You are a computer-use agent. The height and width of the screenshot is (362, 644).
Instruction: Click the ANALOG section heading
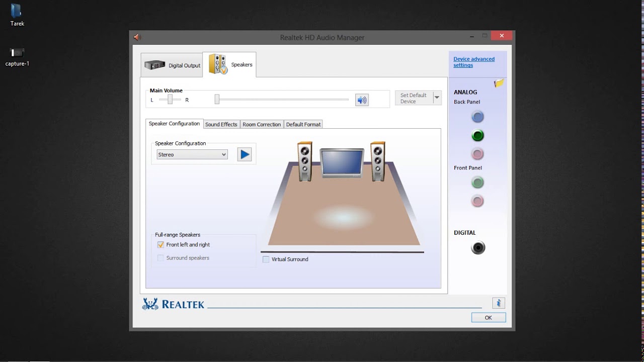click(465, 93)
